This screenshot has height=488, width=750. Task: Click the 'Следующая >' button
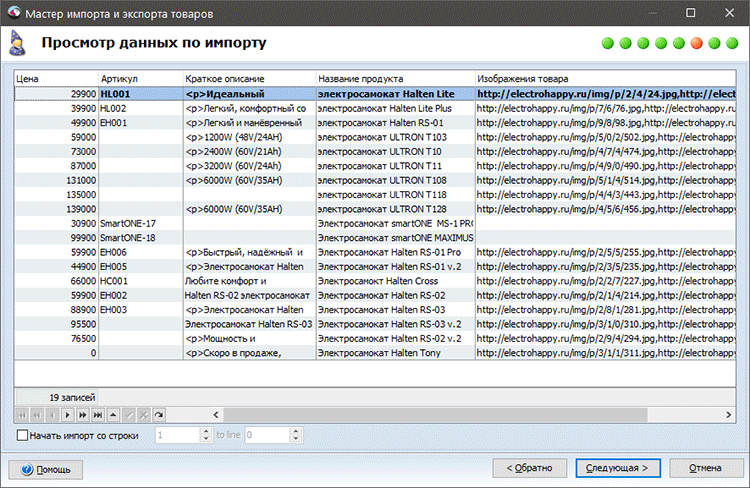point(618,468)
